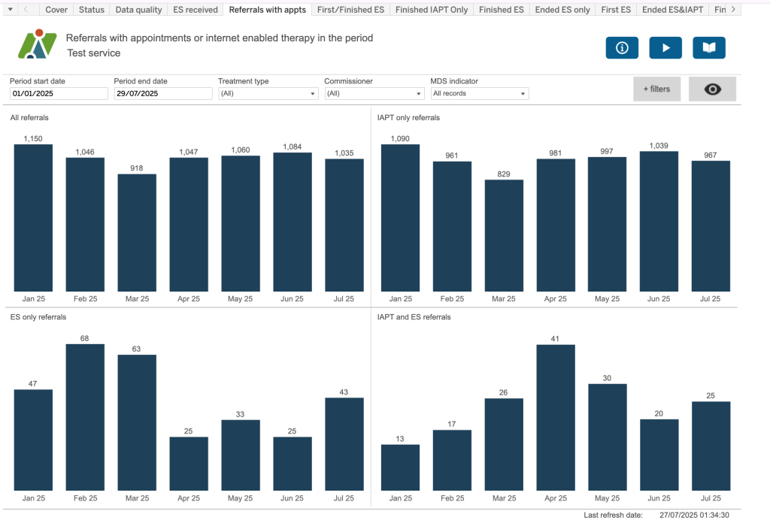Click the Period start date field
This screenshot has height=532, width=770.
[x=59, y=94]
